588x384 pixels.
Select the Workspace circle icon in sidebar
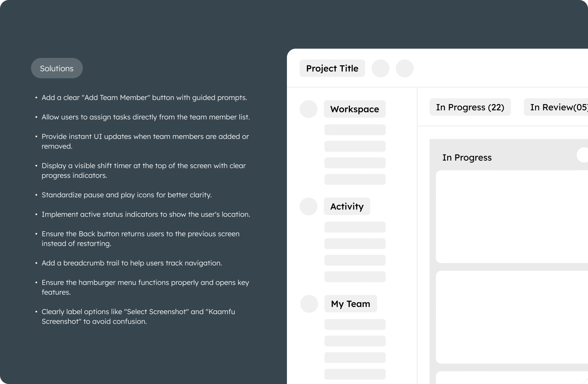pyautogui.click(x=308, y=109)
